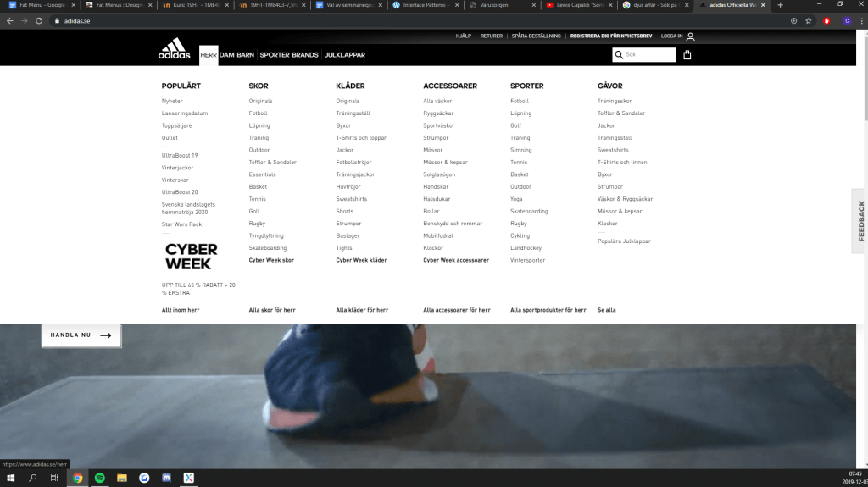Open the Sneakers link under Skor Originals

point(261,101)
